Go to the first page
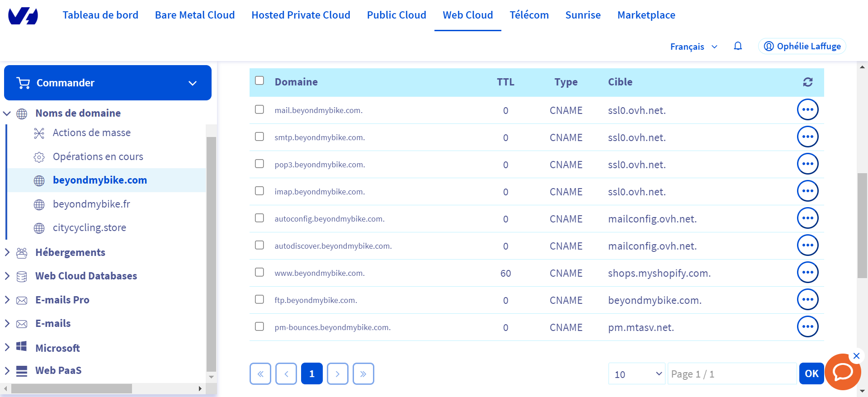 [x=260, y=373]
